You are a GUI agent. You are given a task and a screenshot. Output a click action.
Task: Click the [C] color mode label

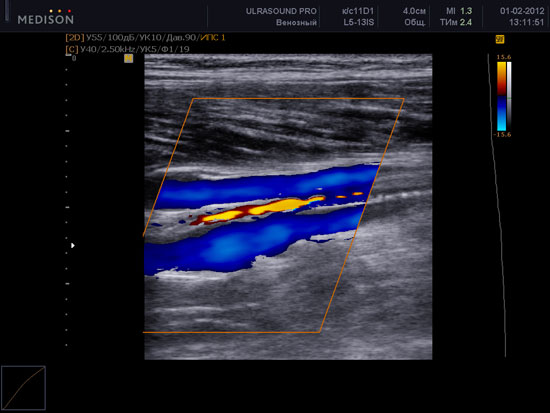(71, 49)
